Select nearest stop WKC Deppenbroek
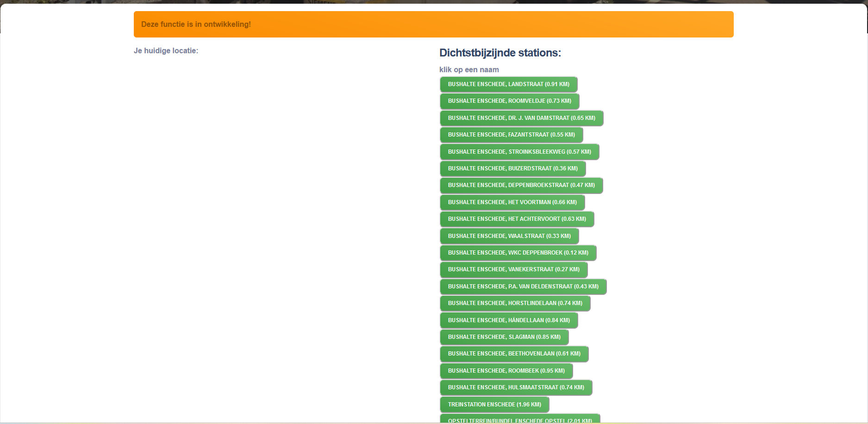The height and width of the screenshot is (424, 868). [x=518, y=253]
